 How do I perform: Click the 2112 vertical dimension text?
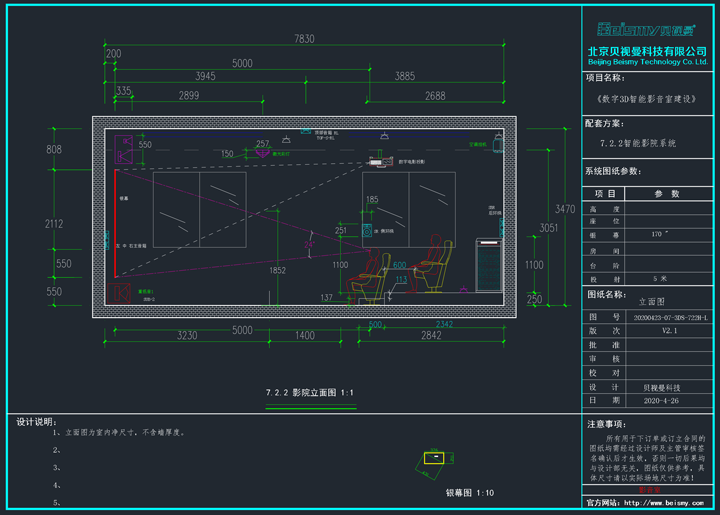pos(54,224)
